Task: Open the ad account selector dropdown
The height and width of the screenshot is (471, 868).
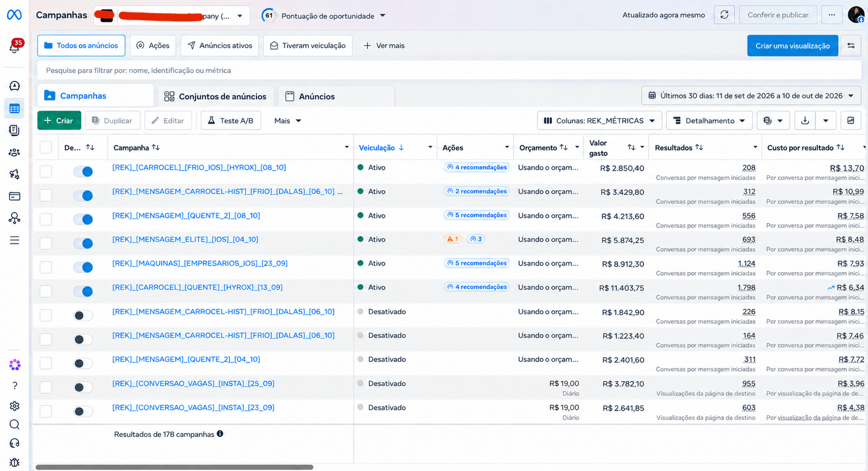Action: click(172, 16)
